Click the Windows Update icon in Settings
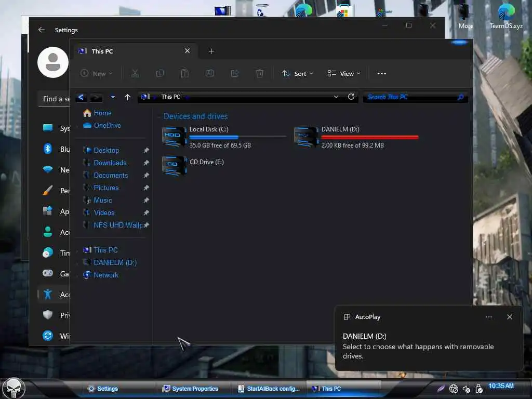532x399 pixels. pyautogui.click(x=48, y=336)
